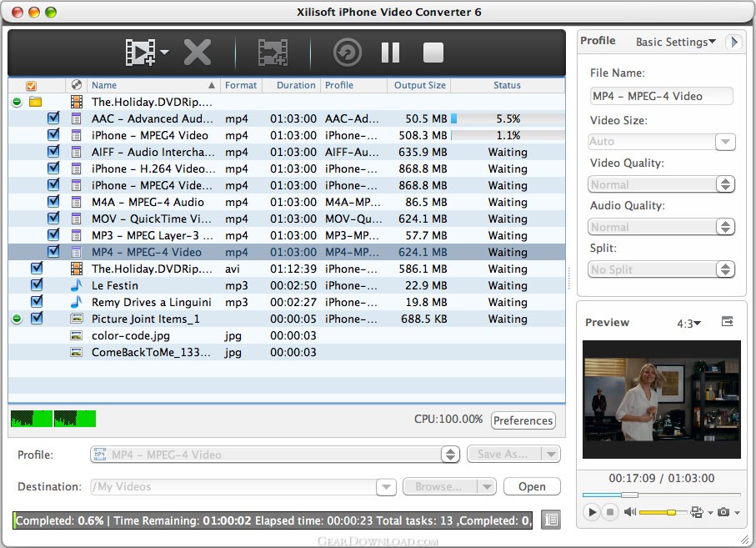
Task: Expand the Destination path dropdown
Action: tap(386, 487)
